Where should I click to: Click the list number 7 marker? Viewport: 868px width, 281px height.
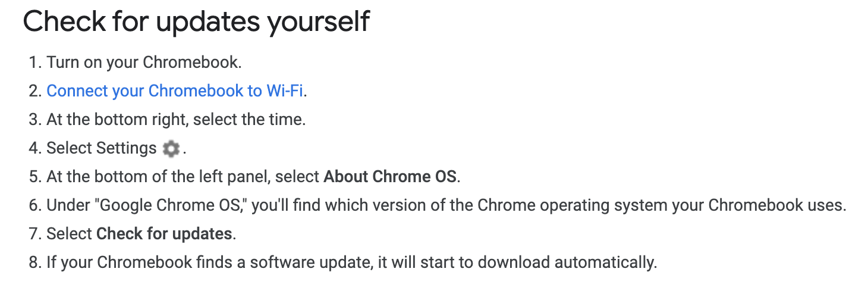tap(34, 234)
